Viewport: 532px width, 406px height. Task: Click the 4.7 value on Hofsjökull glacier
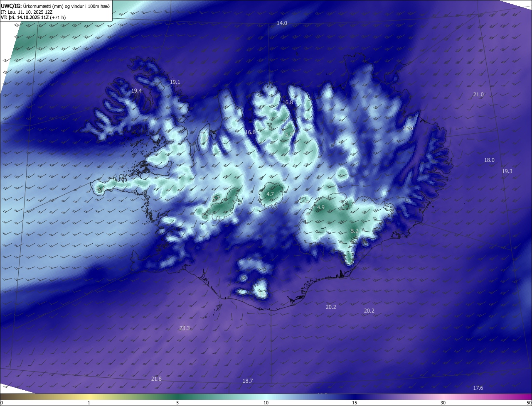[x=270, y=194]
